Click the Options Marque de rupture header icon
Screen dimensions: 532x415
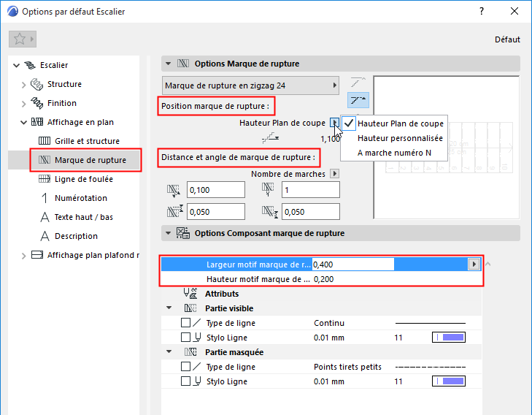[x=183, y=64]
